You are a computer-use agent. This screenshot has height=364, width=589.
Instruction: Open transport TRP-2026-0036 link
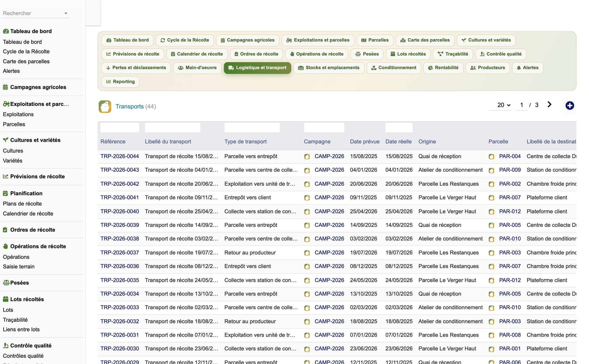tap(120, 266)
